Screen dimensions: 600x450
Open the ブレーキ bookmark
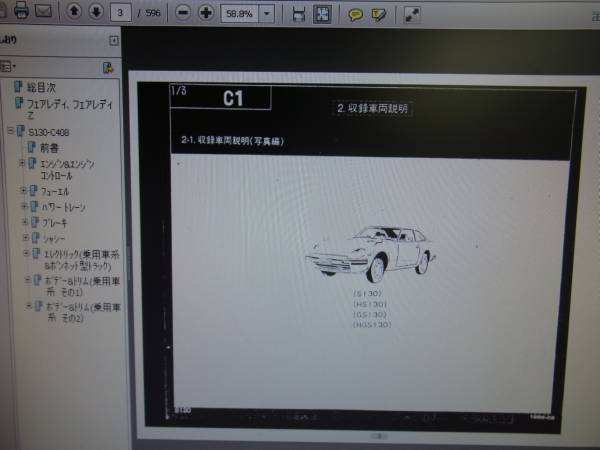coord(55,223)
